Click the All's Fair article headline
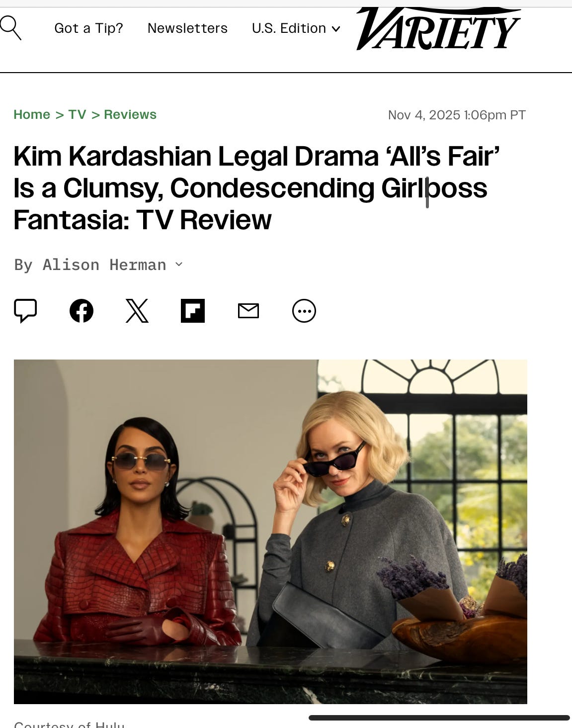 click(256, 188)
